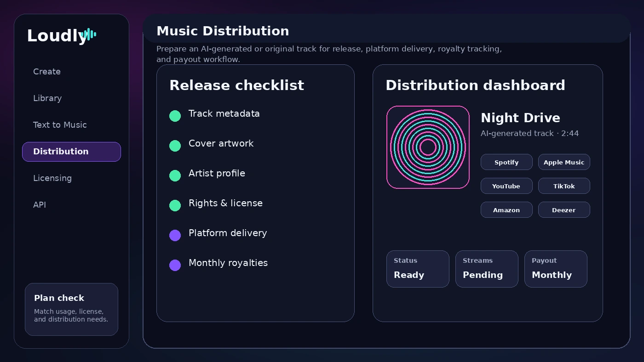Click the Distribution dashboard heading
Viewport: 644px width, 362px height.
(475, 85)
